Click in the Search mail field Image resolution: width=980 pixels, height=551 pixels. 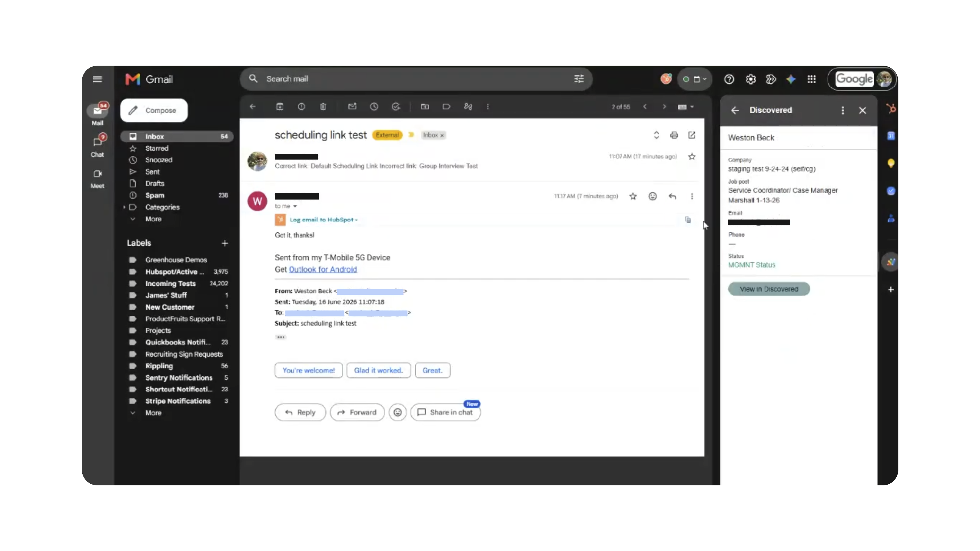click(416, 79)
